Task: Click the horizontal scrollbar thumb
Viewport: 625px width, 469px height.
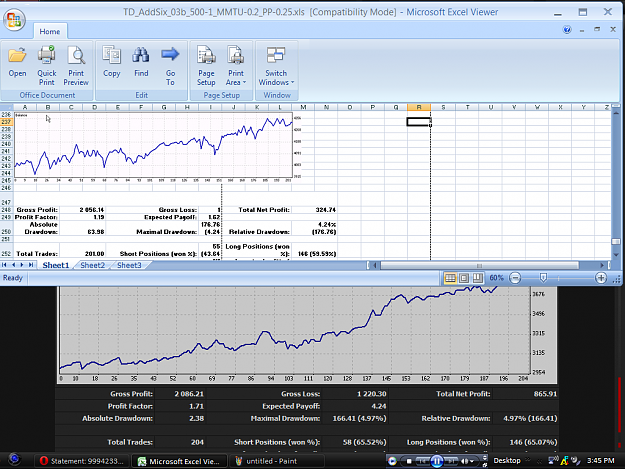Action: [x=480, y=265]
